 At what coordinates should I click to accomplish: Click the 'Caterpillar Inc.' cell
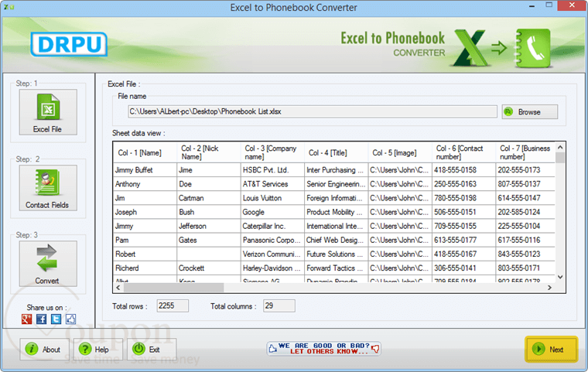pos(272,226)
